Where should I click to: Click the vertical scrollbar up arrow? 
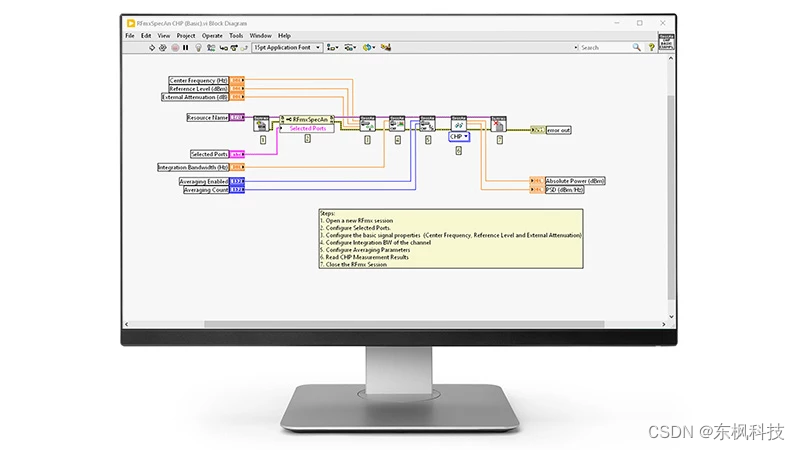click(671, 59)
